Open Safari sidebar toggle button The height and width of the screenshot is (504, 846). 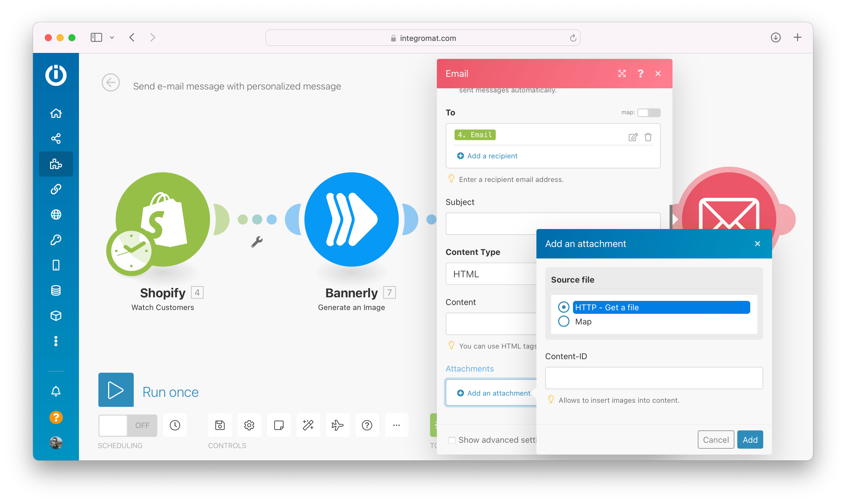(x=96, y=37)
